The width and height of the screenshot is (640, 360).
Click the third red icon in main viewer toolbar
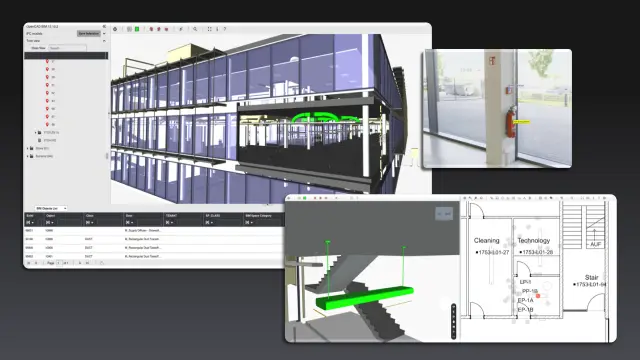[x=166, y=29]
